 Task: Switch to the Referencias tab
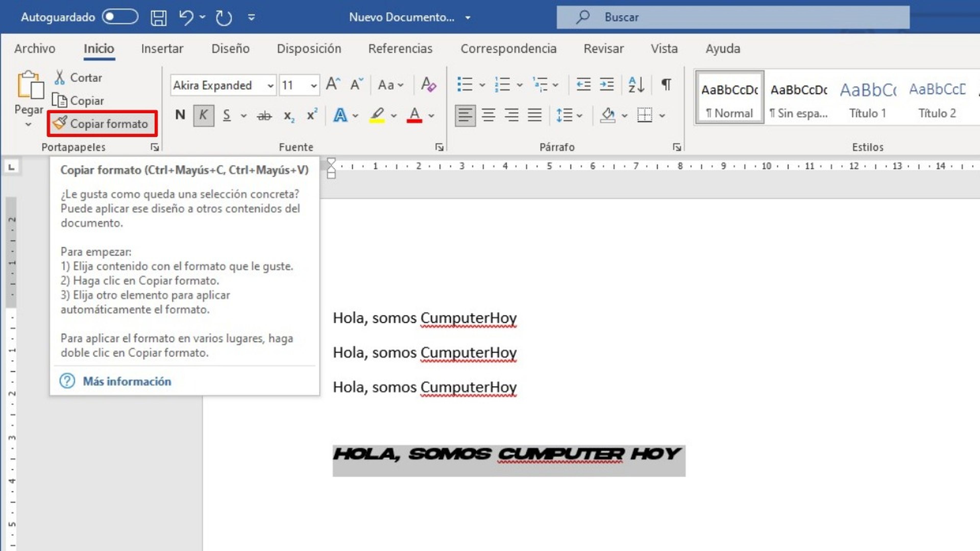400,49
